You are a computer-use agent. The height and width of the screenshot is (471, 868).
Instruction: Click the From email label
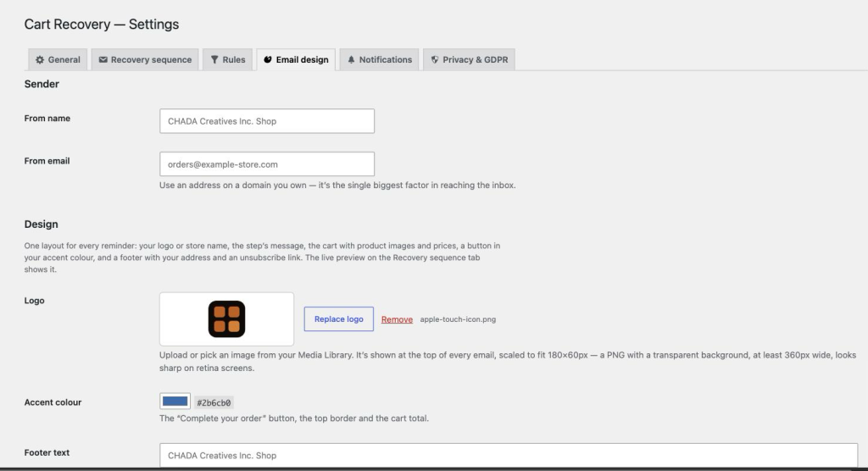(x=47, y=161)
